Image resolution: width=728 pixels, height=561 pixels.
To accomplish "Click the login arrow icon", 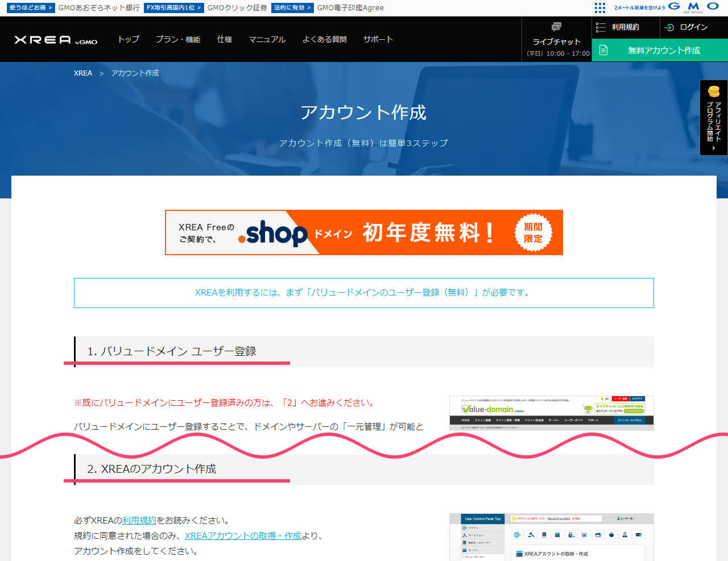I will 669,27.
